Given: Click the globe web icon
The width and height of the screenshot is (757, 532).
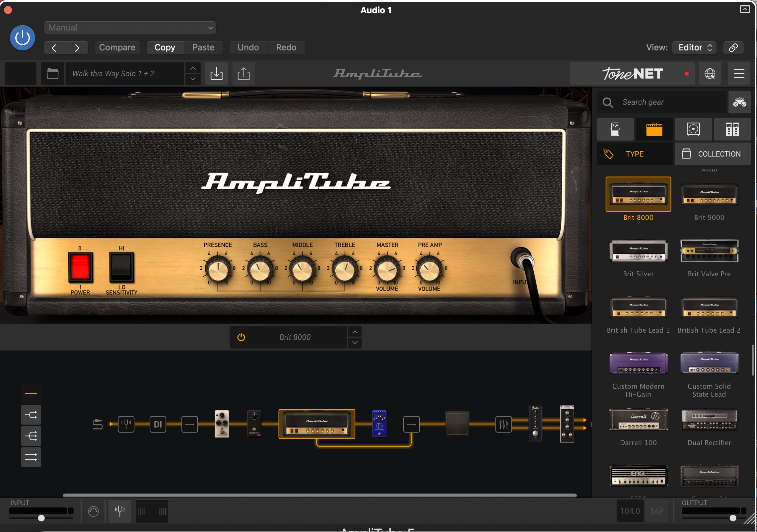Looking at the screenshot, I should point(710,74).
